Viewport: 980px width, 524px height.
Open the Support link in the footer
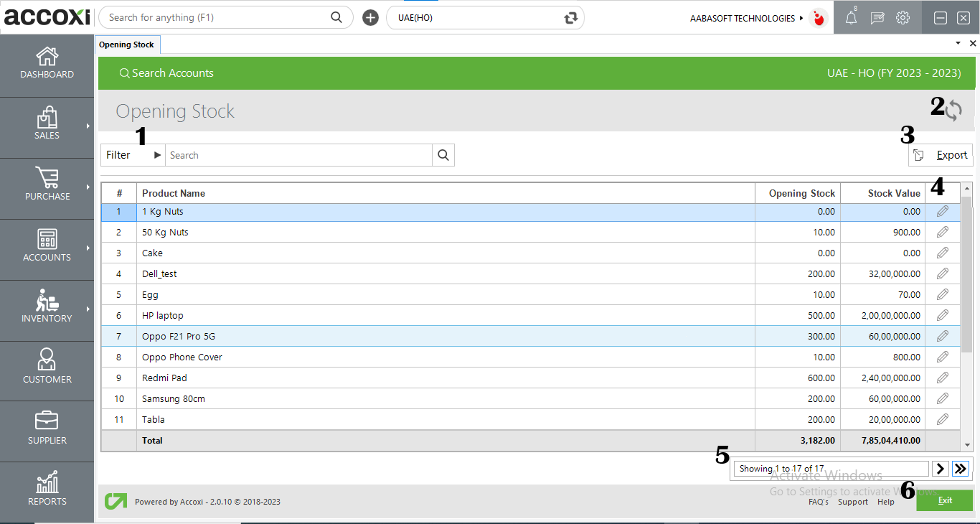[852, 502]
